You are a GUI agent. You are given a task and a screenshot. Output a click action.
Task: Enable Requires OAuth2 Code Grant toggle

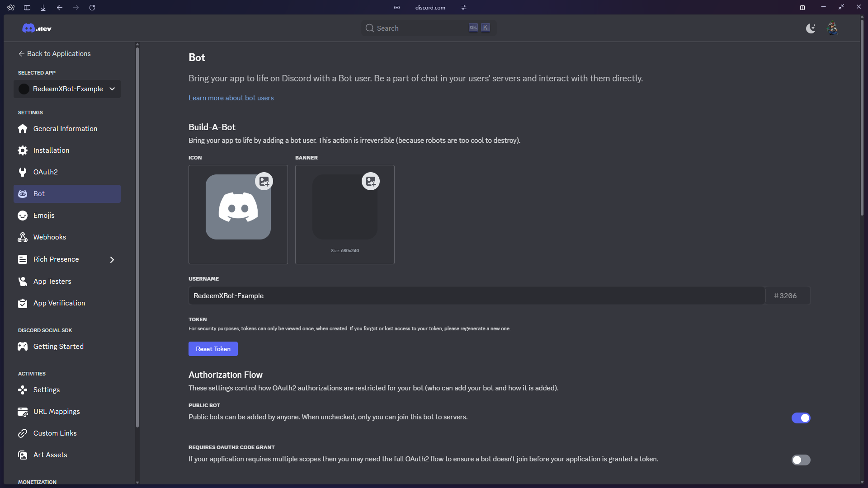tap(801, 460)
